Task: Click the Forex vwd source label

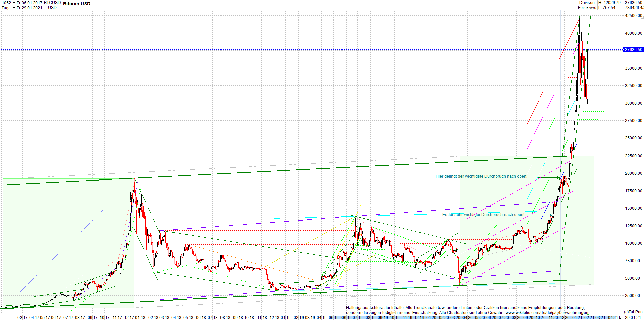Action: 587,8
